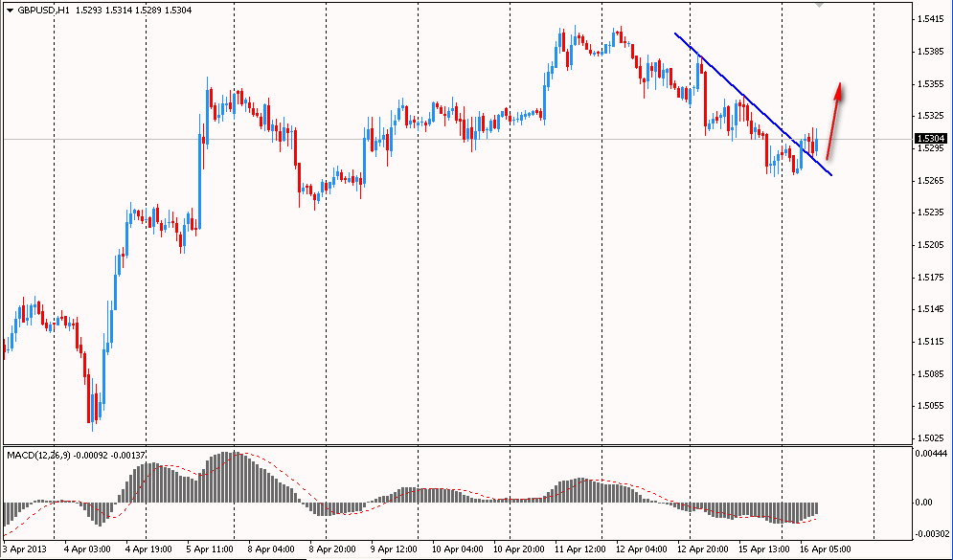This screenshot has width=953, height=560.
Task: Click the 12 Apr 20:00 time label
Action: [x=703, y=549]
